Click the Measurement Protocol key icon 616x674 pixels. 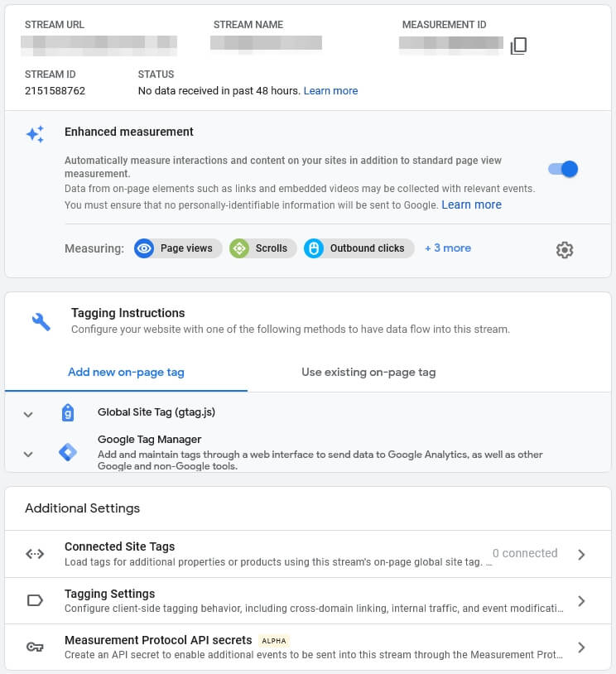35,647
